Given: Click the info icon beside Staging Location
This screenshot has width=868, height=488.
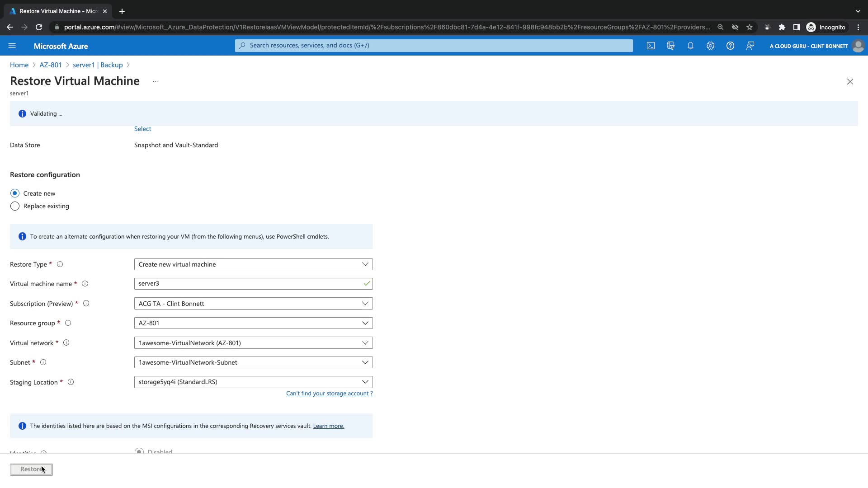Looking at the screenshot, I should (x=71, y=382).
